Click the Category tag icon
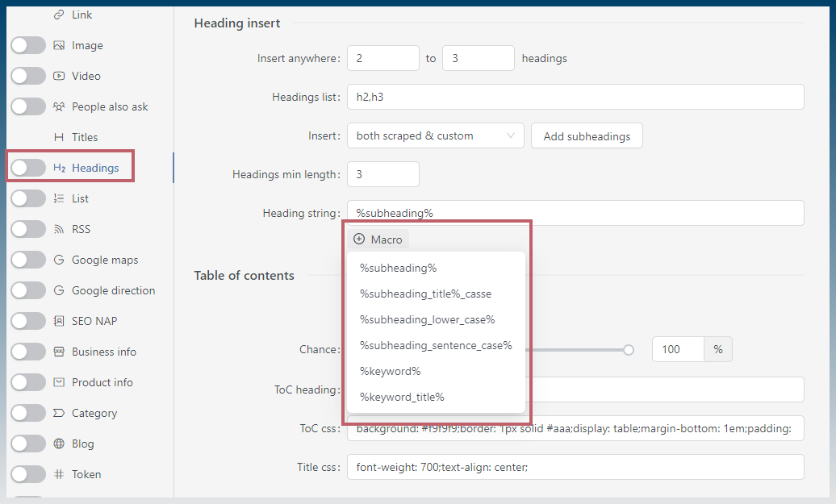Viewport: 836px width, 504px height. pyautogui.click(x=59, y=413)
